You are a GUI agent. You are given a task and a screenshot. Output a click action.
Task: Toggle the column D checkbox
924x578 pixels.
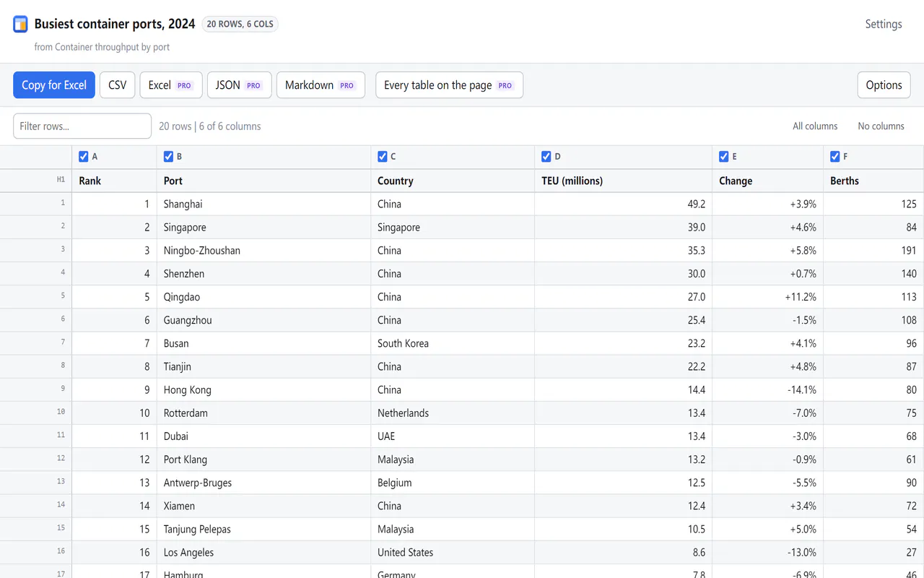[x=546, y=156]
